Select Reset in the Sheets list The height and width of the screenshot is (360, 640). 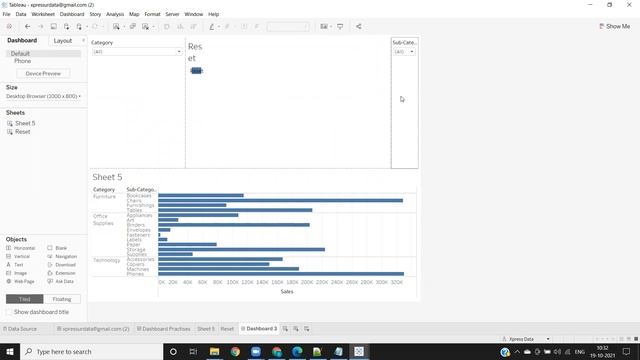pyautogui.click(x=22, y=132)
